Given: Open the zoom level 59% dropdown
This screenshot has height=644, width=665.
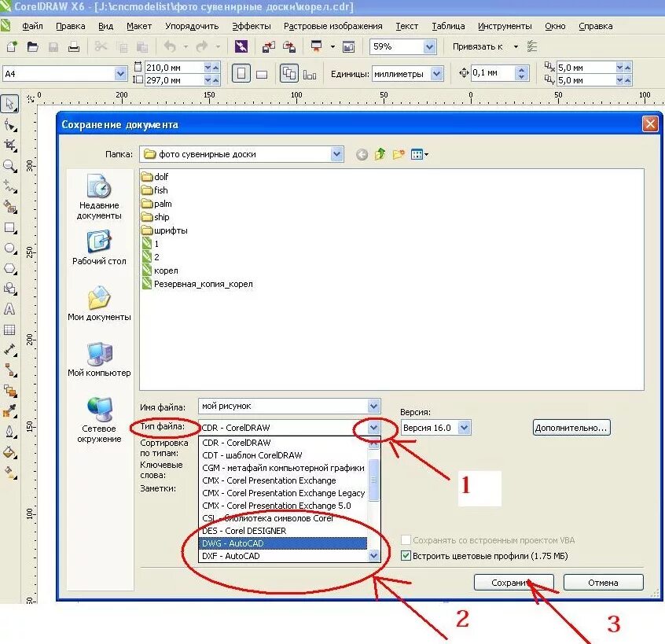Looking at the screenshot, I should click(430, 46).
